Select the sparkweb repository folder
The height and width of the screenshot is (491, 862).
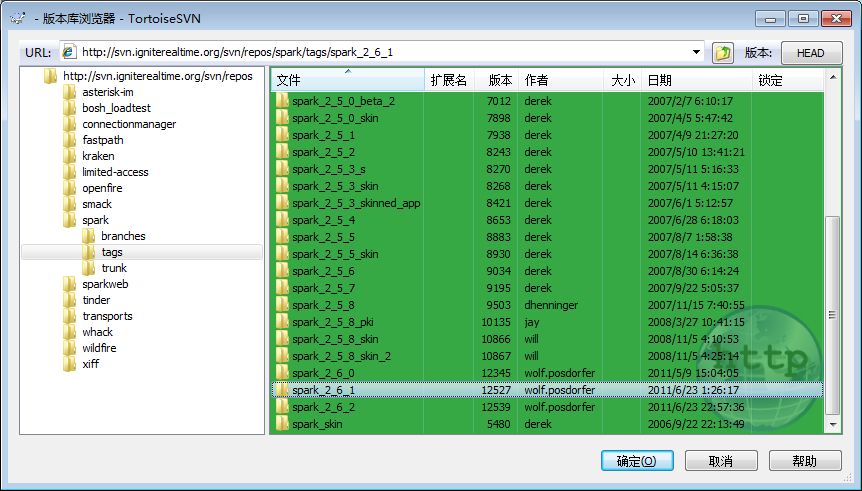[106, 284]
